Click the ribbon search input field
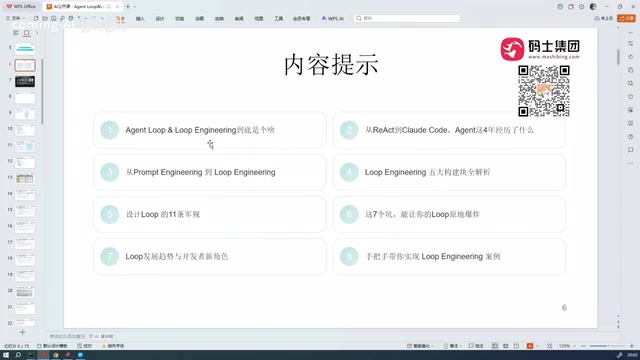This screenshot has height=360, width=640. pos(407,18)
